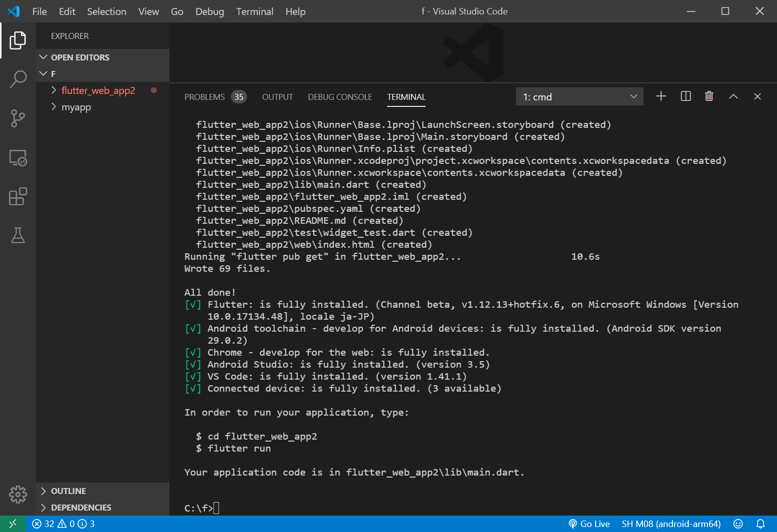The image size is (777, 532).
Task: Open the Terminal menu
Action: click(254, 11)
